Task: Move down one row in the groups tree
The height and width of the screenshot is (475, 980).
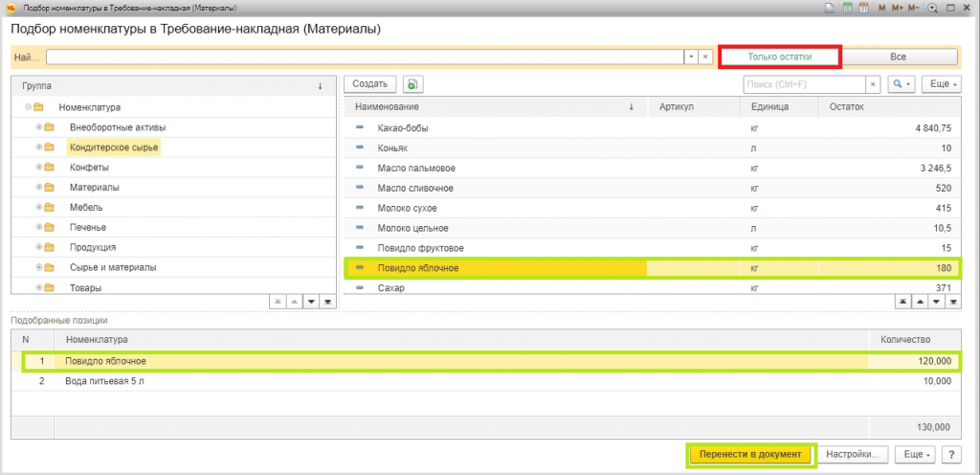Action: (x=311, y=302)
